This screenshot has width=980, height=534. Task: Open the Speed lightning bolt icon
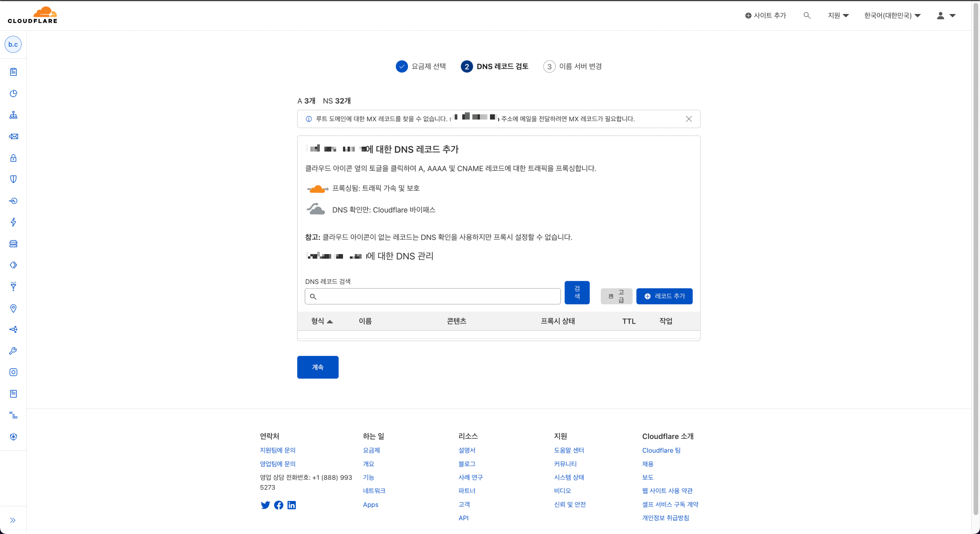pos(13,222)
